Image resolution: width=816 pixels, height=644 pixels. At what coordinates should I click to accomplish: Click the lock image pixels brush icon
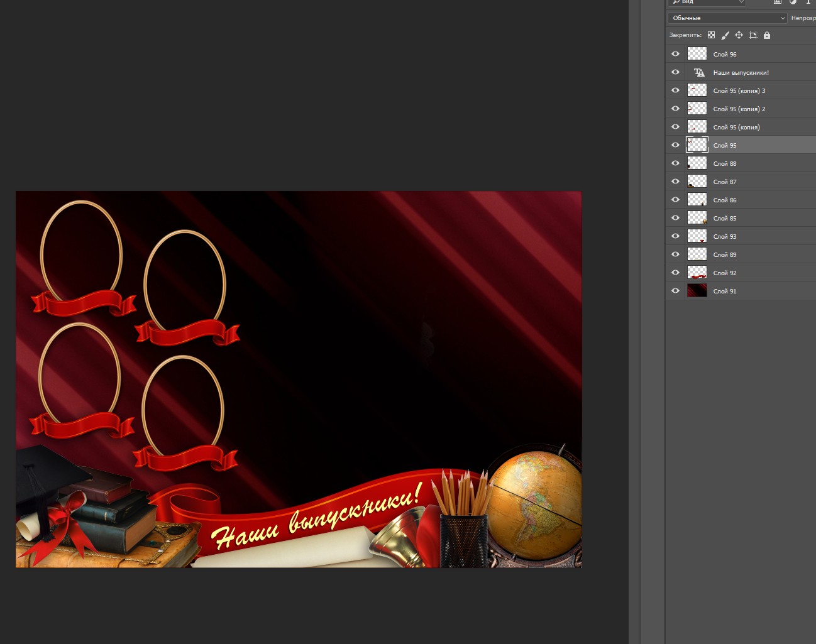[x=725, y=35]
